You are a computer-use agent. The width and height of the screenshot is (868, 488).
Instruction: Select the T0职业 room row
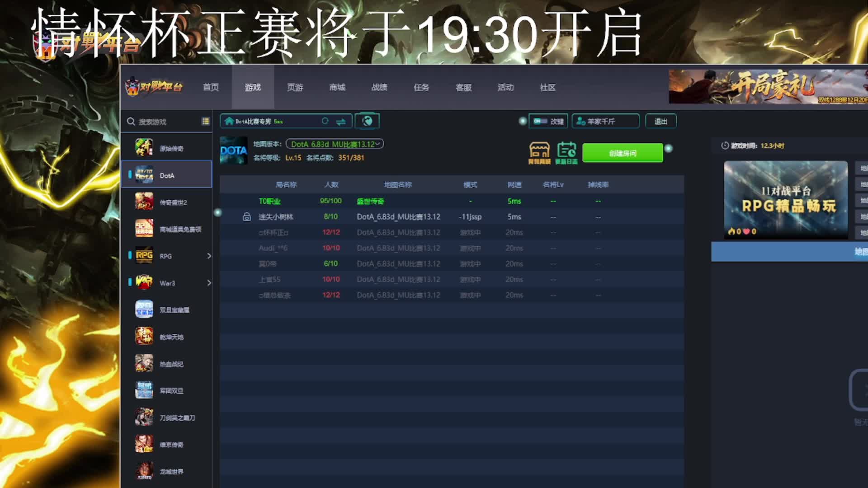coord(269,201)
